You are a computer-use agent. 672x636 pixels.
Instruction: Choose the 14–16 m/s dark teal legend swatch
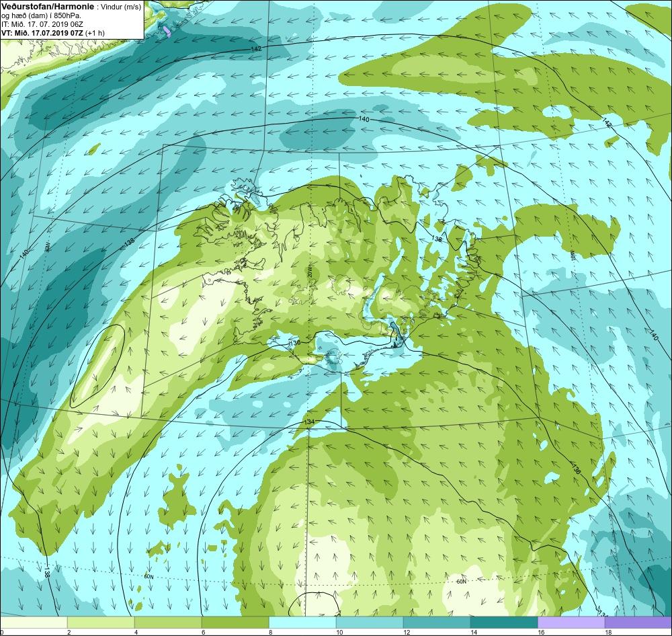[504, 623]
